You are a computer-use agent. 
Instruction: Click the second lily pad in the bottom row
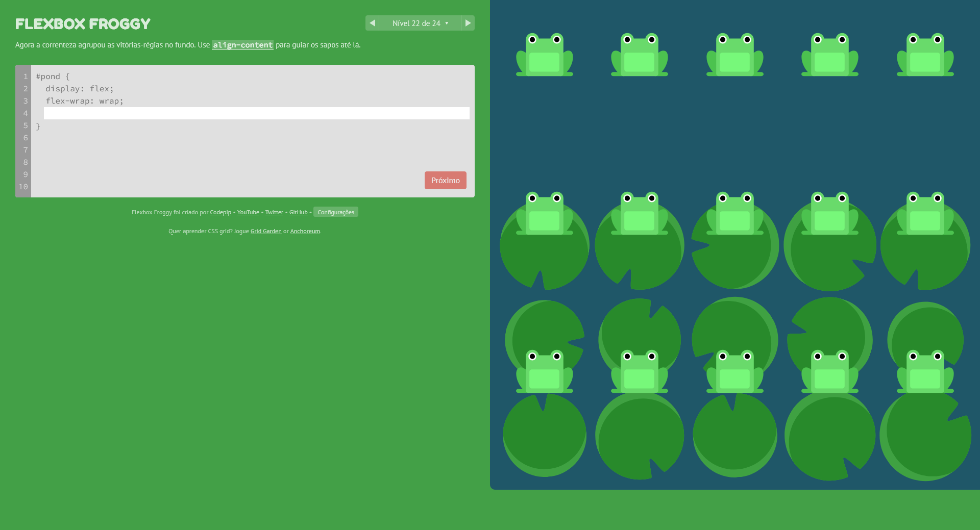(x=640, y=435)
